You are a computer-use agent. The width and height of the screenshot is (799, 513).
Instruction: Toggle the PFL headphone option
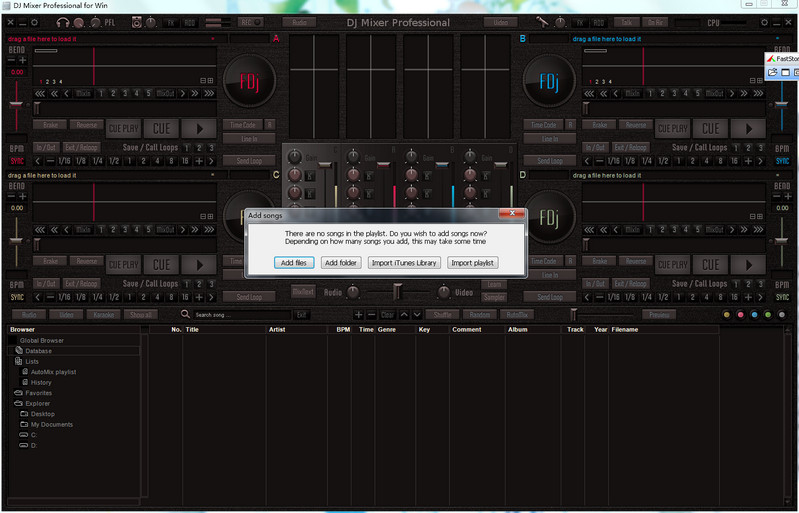[x=110, y=22]
